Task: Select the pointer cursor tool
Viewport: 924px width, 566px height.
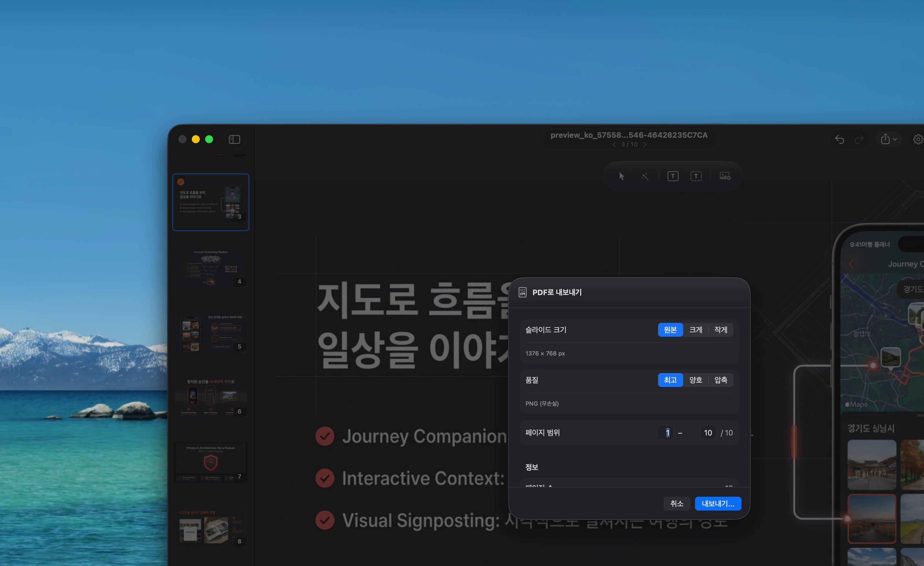Action: point(621,176)
